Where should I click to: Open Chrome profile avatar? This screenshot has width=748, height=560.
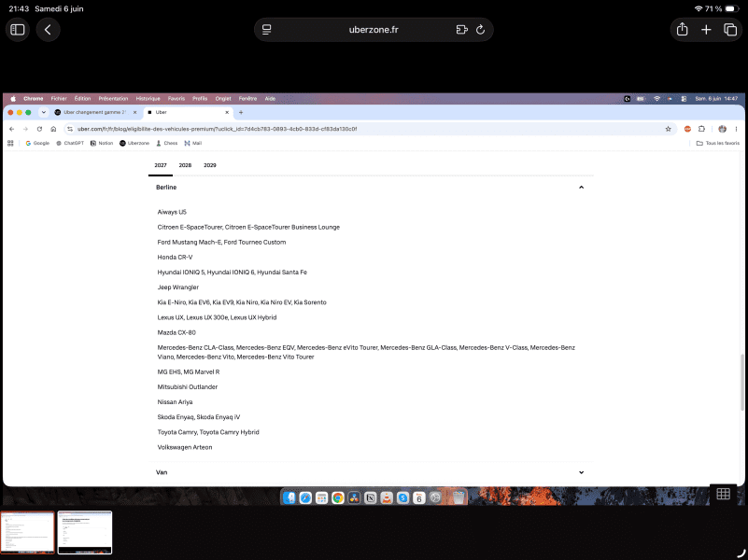(x=722, y=129)
